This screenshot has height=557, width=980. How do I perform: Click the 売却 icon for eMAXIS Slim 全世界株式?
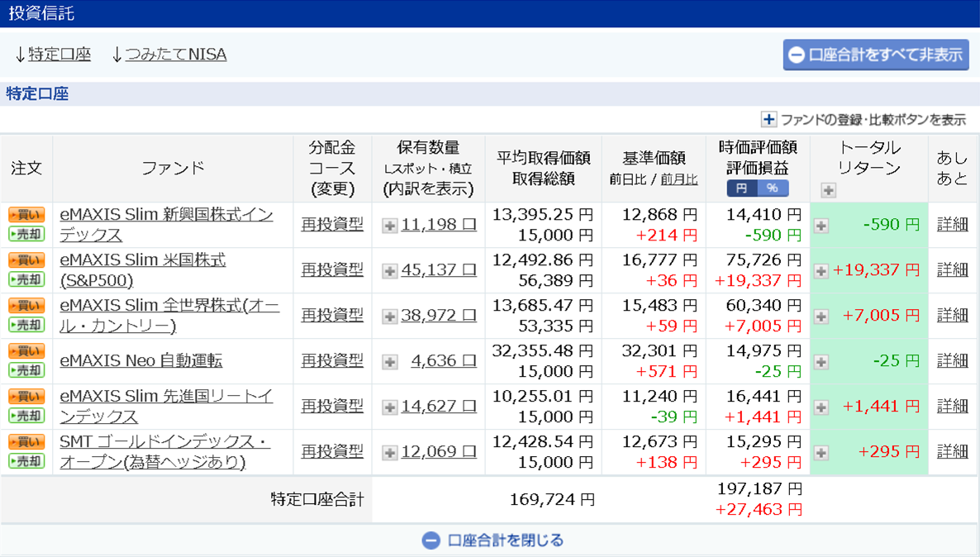pos(26,325)
